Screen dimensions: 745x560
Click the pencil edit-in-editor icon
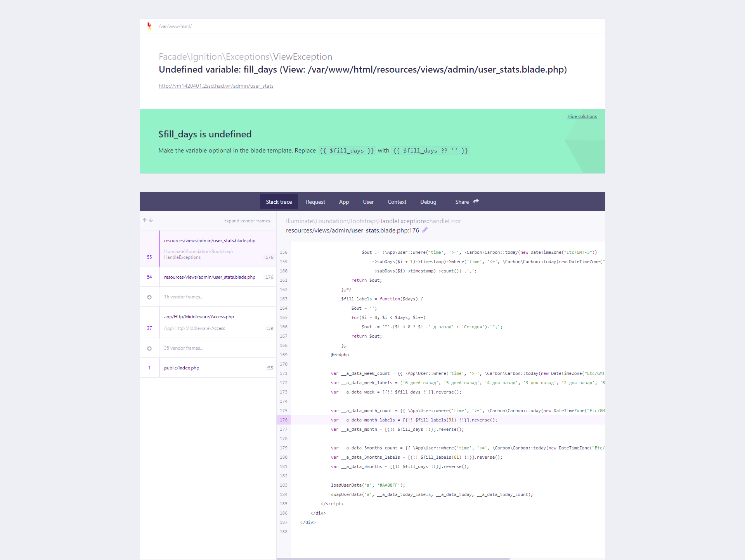tap(425, 230)
